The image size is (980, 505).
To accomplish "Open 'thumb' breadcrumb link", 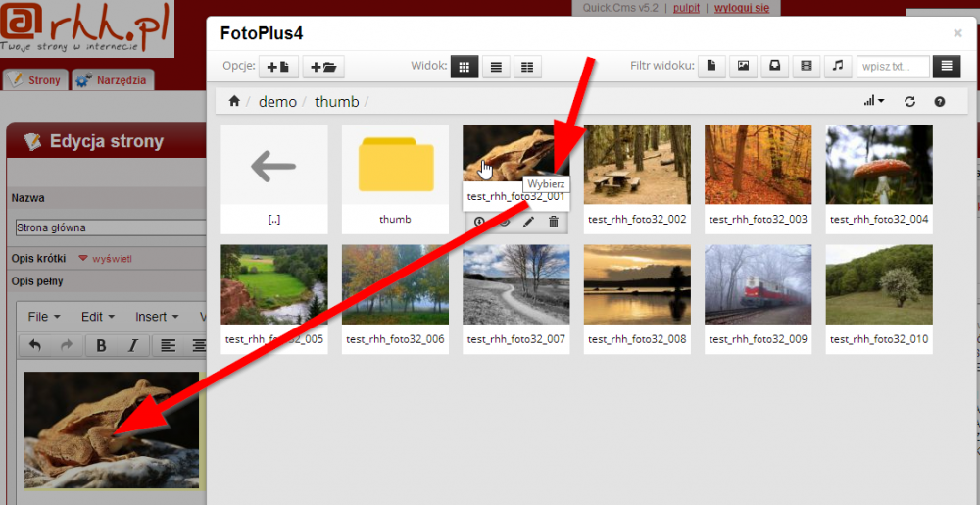I will pos(337,101).
